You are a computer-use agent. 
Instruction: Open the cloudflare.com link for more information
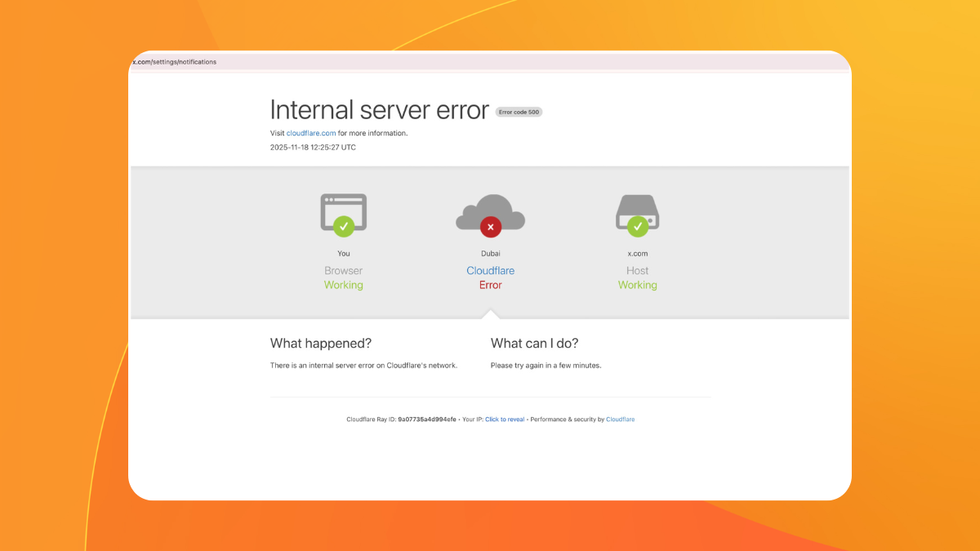pos(310,133)
